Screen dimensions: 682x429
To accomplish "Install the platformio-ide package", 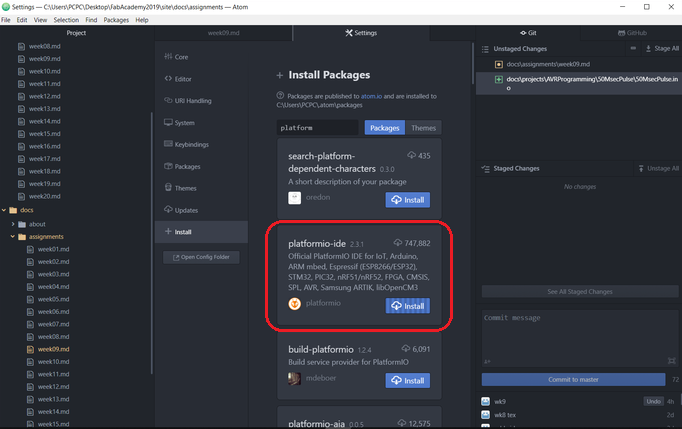I will tap(408, 304).
